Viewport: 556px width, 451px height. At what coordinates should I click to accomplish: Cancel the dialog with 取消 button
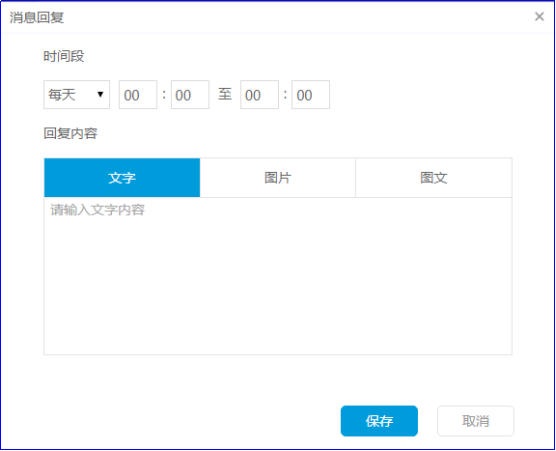476,421
